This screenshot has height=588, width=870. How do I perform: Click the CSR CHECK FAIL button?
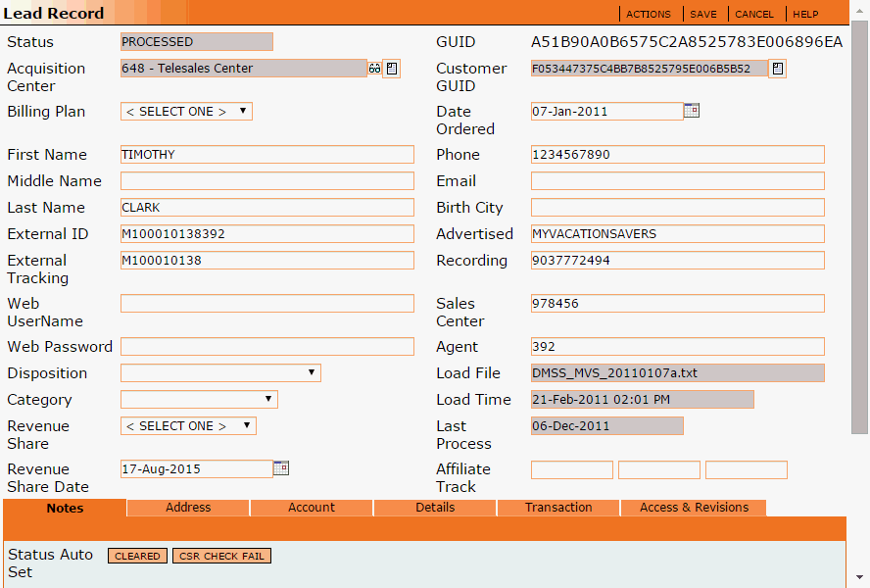pyautogui.click(x=222, y=556)
